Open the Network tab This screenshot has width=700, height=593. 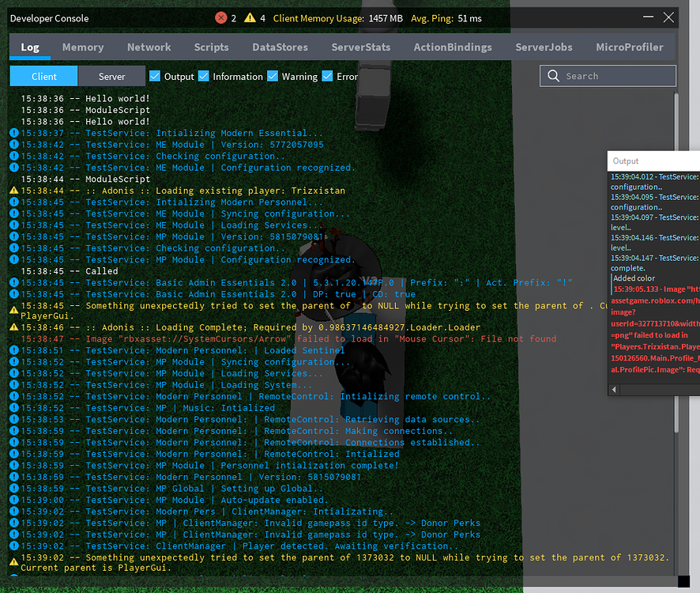point(149,47)
